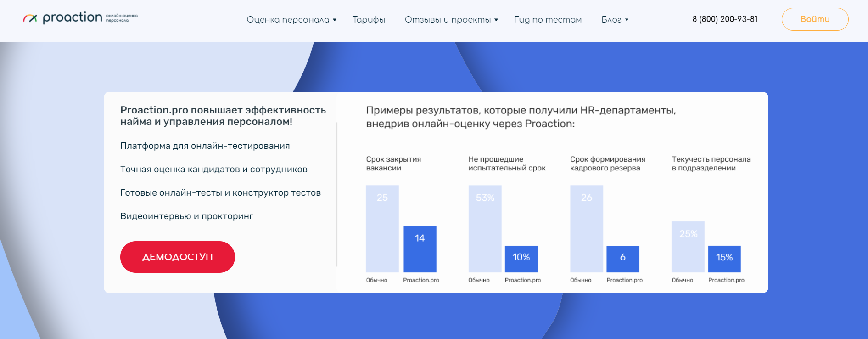Expand the Отзывы и проекты menu

451,19
